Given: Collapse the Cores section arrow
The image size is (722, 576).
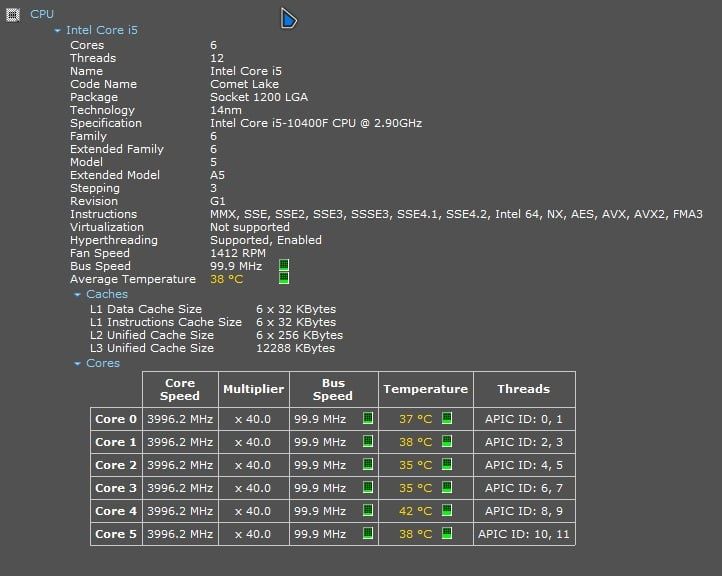Looking at the screenshot, I should pos(77,364).
